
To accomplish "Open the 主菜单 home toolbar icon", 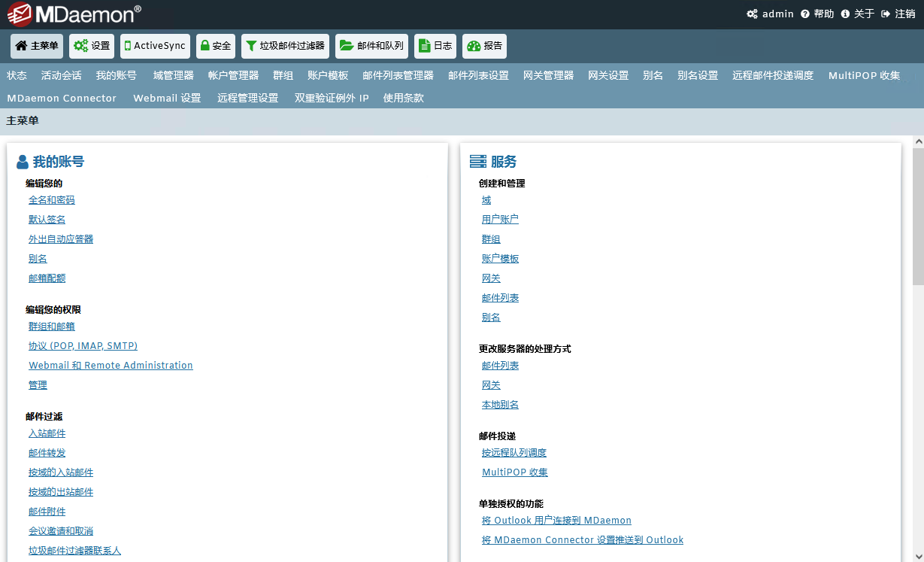I will tap(36, 46).
